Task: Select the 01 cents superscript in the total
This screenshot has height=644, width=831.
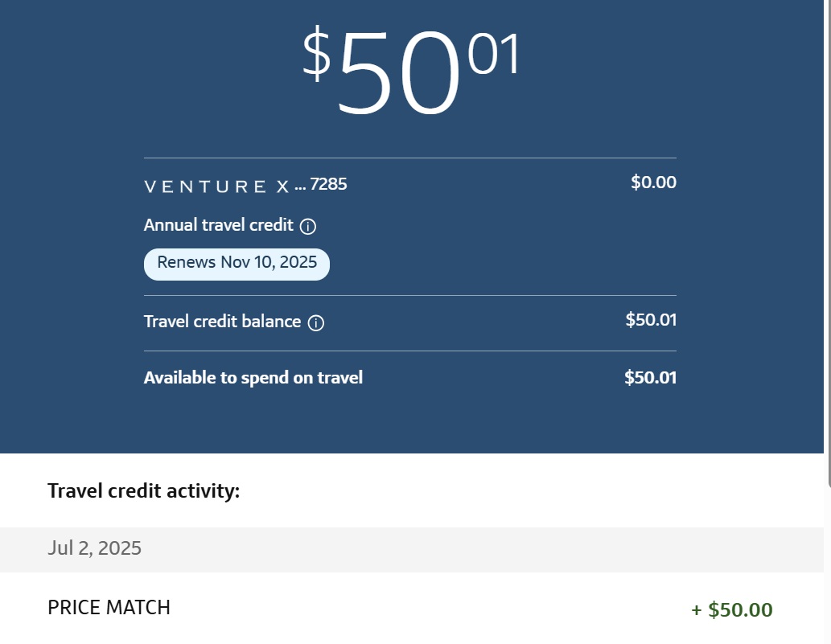Action: point(495,54)
